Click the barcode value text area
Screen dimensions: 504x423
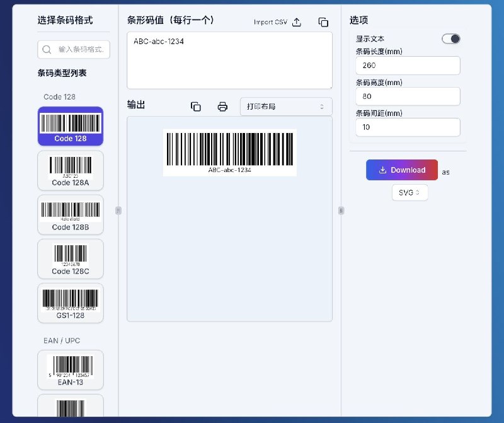229,60
